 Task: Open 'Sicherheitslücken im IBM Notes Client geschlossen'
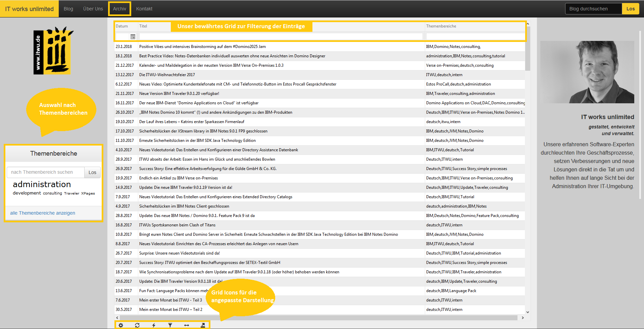click(x=184, y=206)
